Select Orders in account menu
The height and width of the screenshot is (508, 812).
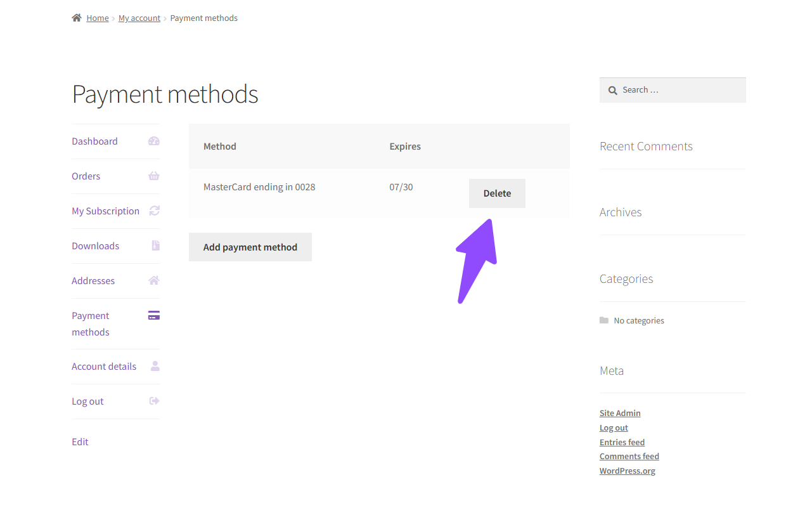(x=86, y=176)
